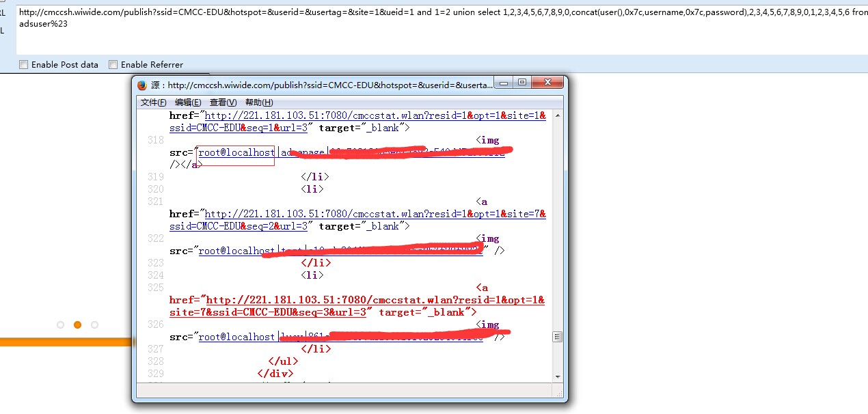Screen dimensions: 868x414
Task: Open the red highlighted href link on line 325
Action: click(357, 306)
